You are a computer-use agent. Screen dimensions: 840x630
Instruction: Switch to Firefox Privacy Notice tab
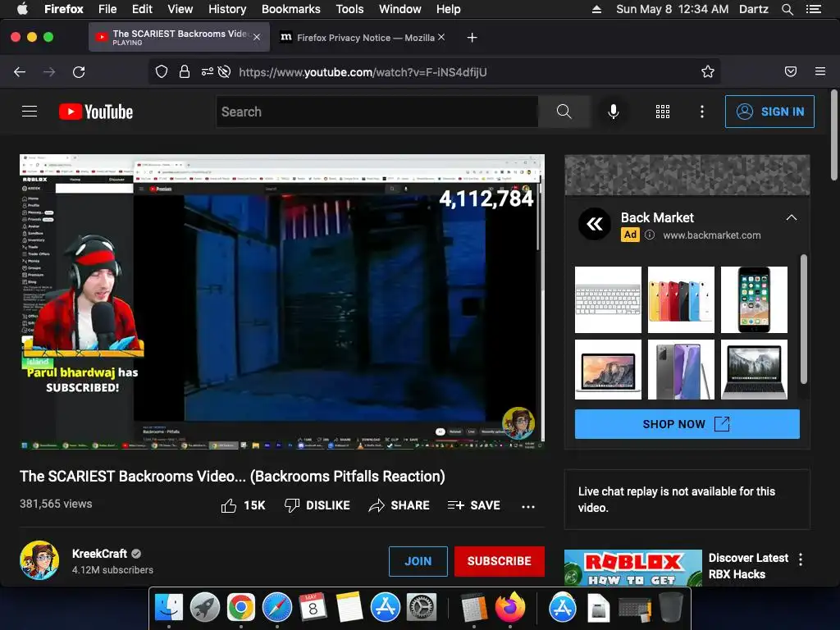pyautogui.click(x=358, y=38)
